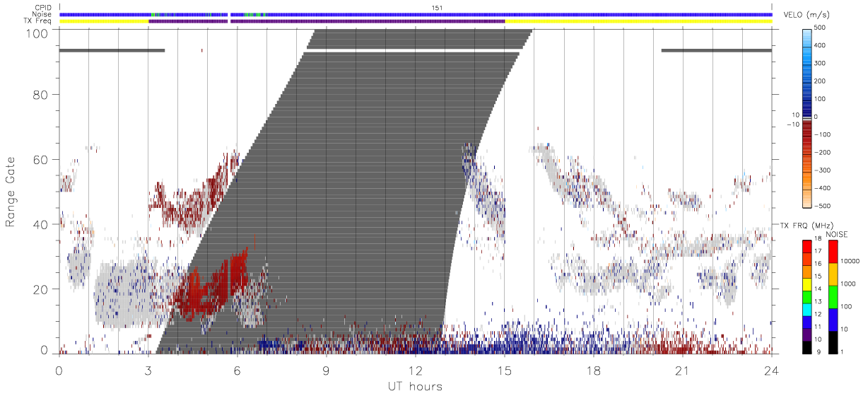Viewport: 868px width, 401px height.
Task: Click the '-400' label on velocity scale
Action: click(823, 187)
